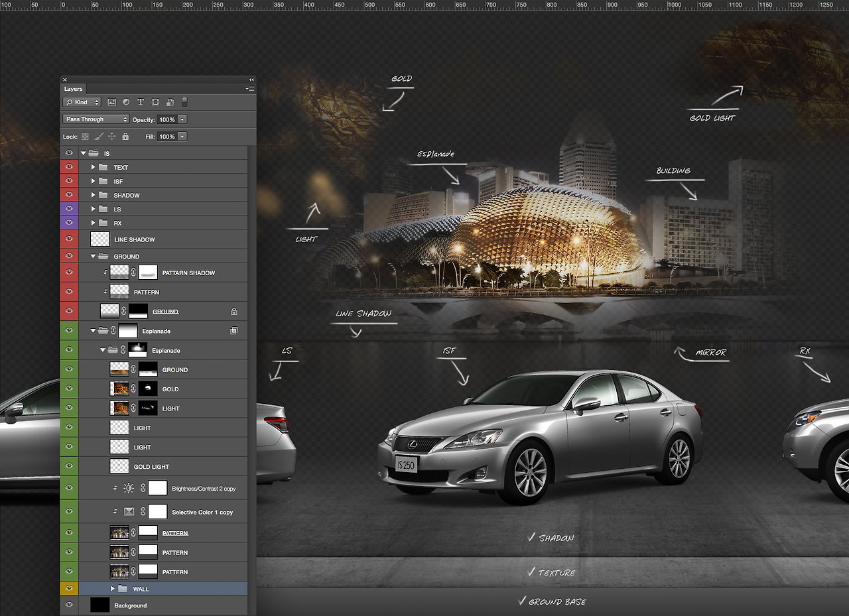This screenshot has width=849, height=616.
Task: Click the adjustment layer filter icon
Action: [x=126, y=102]
